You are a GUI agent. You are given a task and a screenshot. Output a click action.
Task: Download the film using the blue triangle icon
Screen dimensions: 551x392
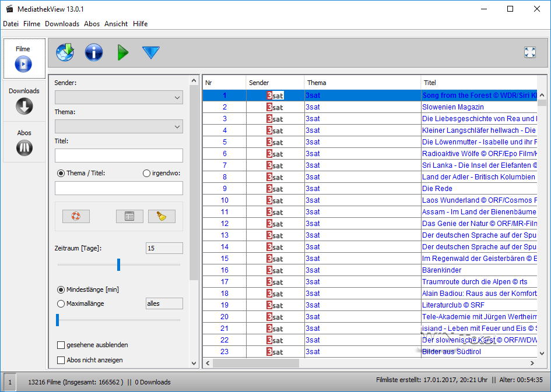coord(151,52)
